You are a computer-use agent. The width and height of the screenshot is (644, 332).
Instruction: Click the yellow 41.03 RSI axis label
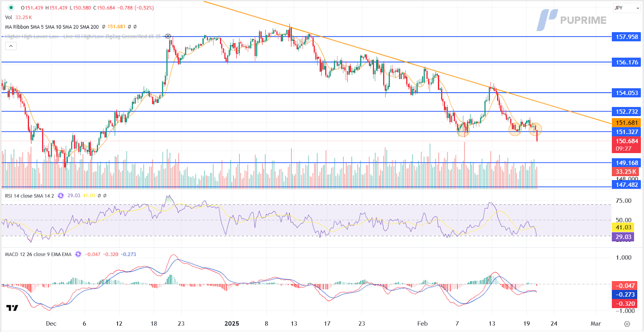(x=623, y=227)
